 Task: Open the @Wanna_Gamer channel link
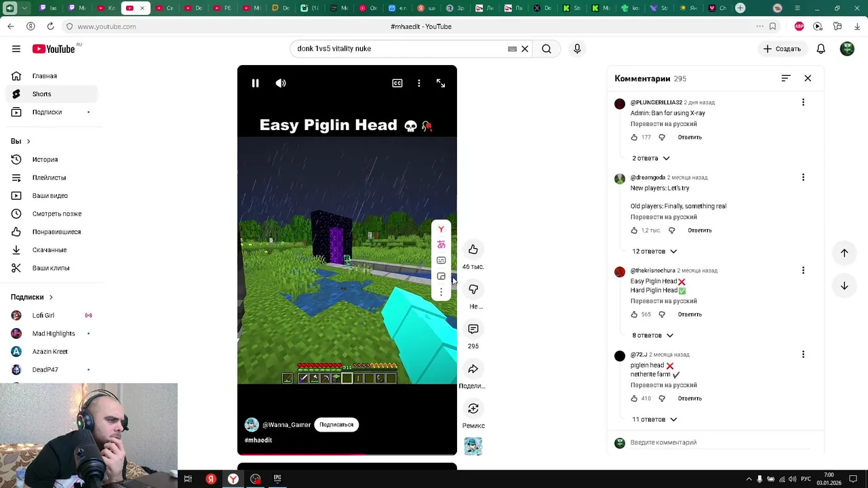click(286, 425)
